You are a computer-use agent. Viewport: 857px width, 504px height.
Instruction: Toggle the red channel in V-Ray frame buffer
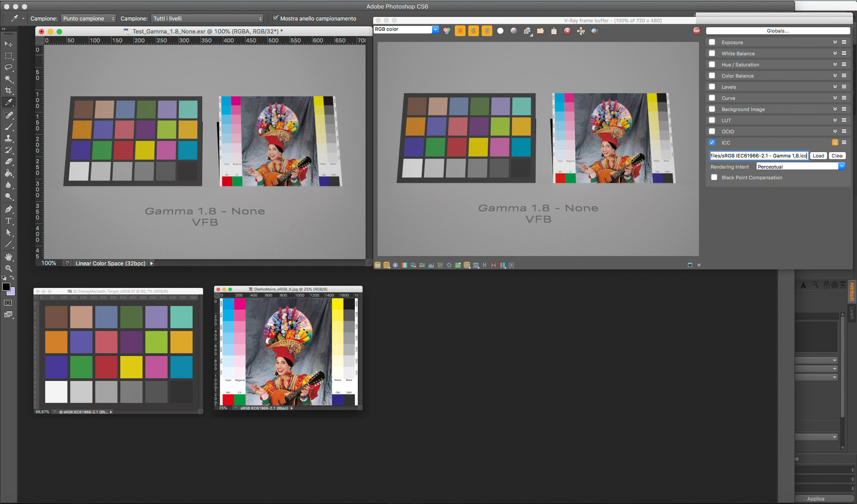click(460, 31)
